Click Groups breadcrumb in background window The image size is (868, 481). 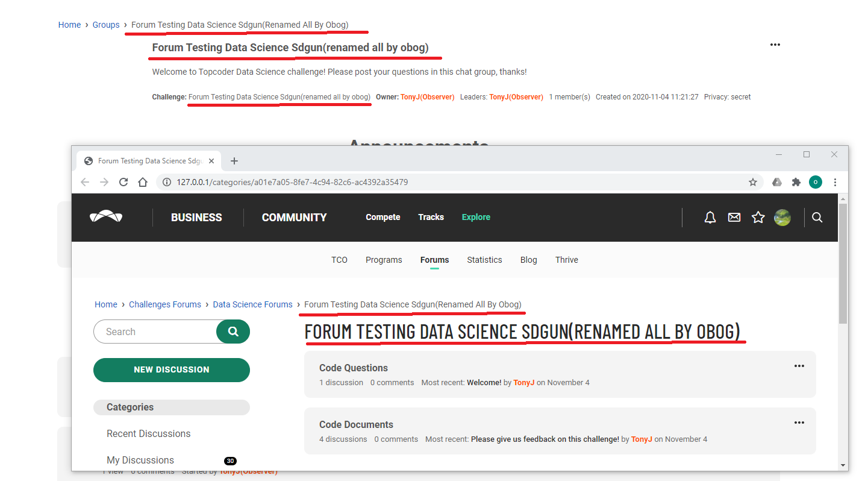106,25
